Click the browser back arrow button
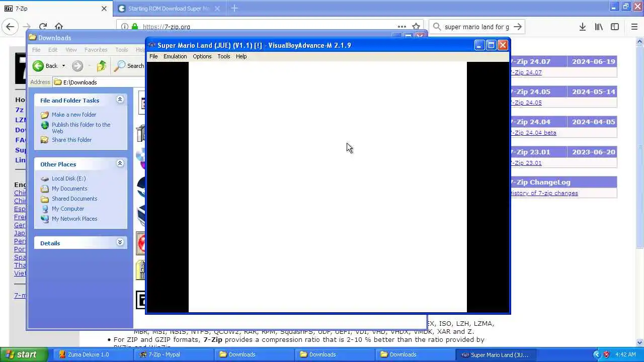644x362 pixels. (10, 27)
